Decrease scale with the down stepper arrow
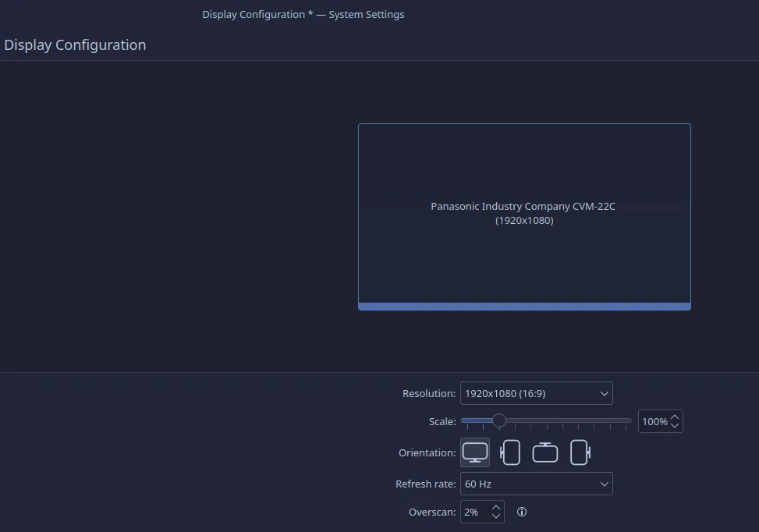 [x=674, y=426]
